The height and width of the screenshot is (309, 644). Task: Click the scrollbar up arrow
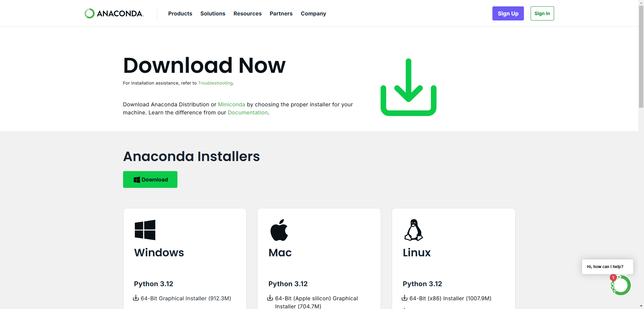641,3
